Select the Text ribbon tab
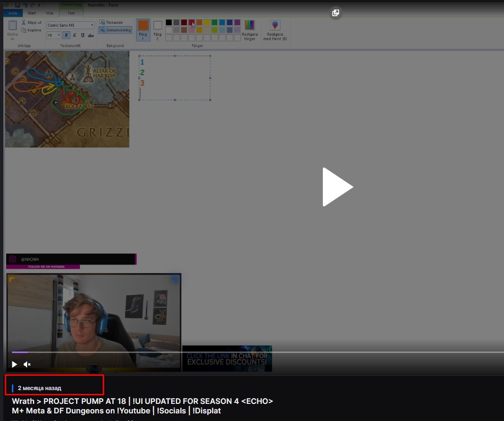This screenshot has width=504, height=421. coord(71,13)
